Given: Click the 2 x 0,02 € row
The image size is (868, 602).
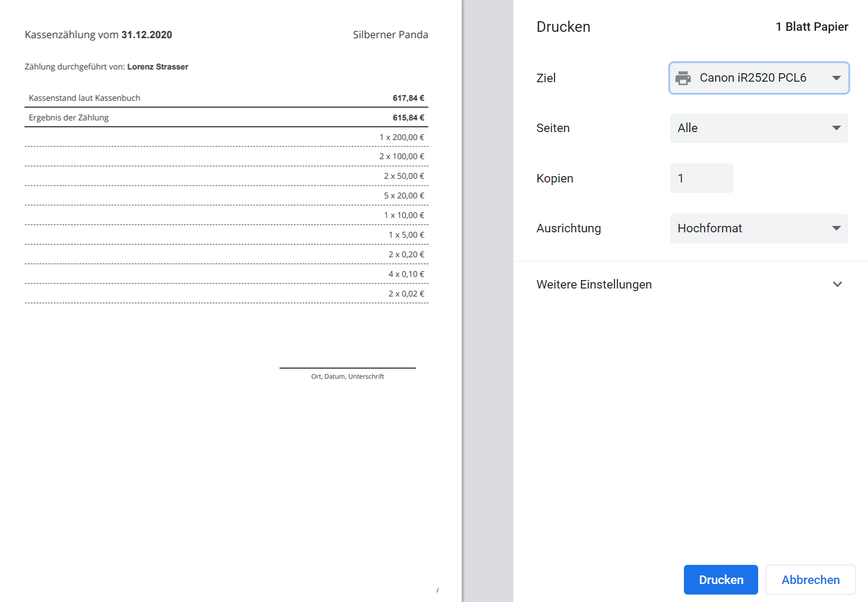Looking at the screenshot, I should (406, 294).
